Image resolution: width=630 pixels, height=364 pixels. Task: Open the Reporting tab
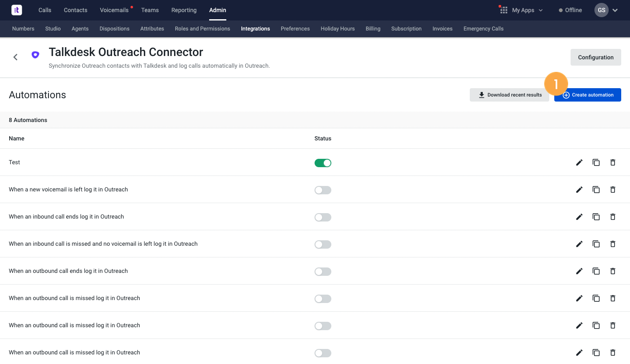point(184,10)
